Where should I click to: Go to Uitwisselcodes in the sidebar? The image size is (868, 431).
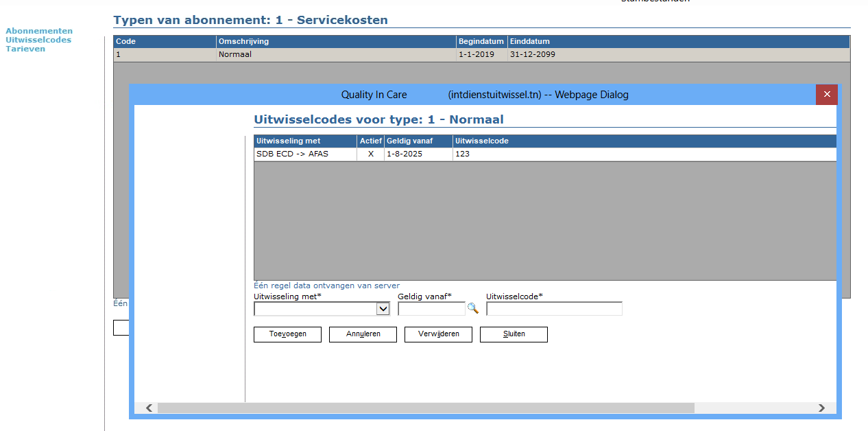pos(38,40)
